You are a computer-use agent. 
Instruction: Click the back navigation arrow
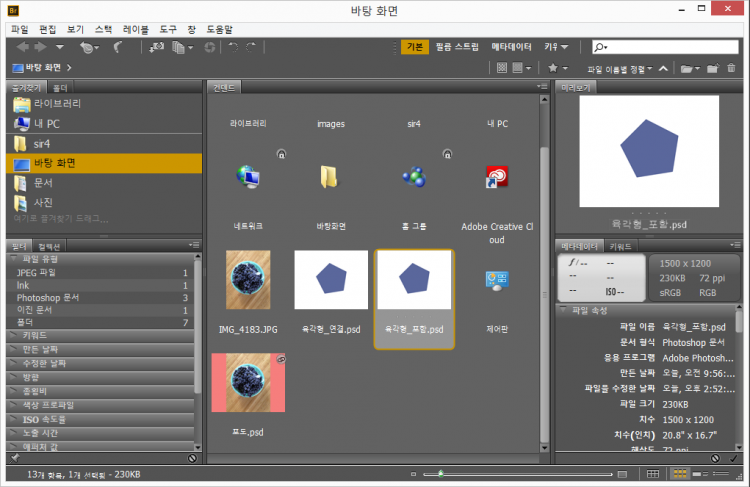[x=22, y=47]
